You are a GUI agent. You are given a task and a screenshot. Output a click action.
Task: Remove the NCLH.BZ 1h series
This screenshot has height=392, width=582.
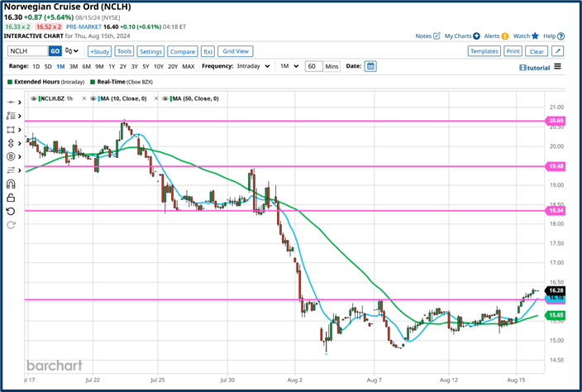pos(83,98)
